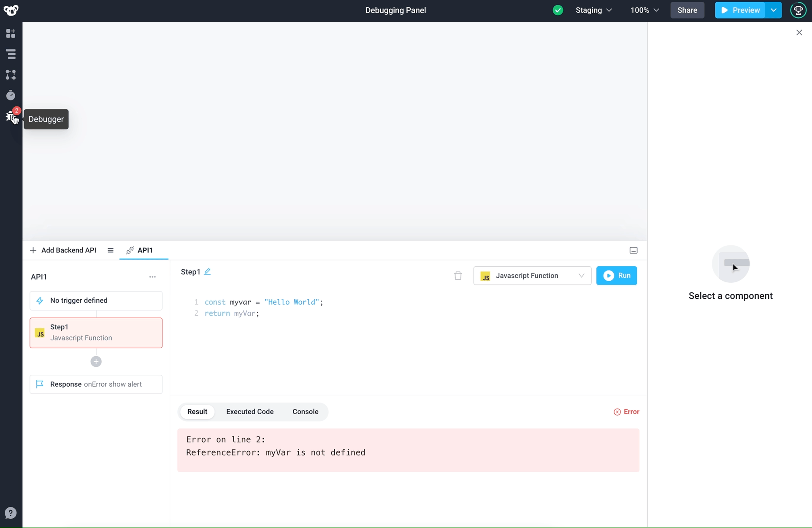Viewport: 812px width, 528px height.
Task: Click Run to execute Step1
Action: (x=617, y=275)
